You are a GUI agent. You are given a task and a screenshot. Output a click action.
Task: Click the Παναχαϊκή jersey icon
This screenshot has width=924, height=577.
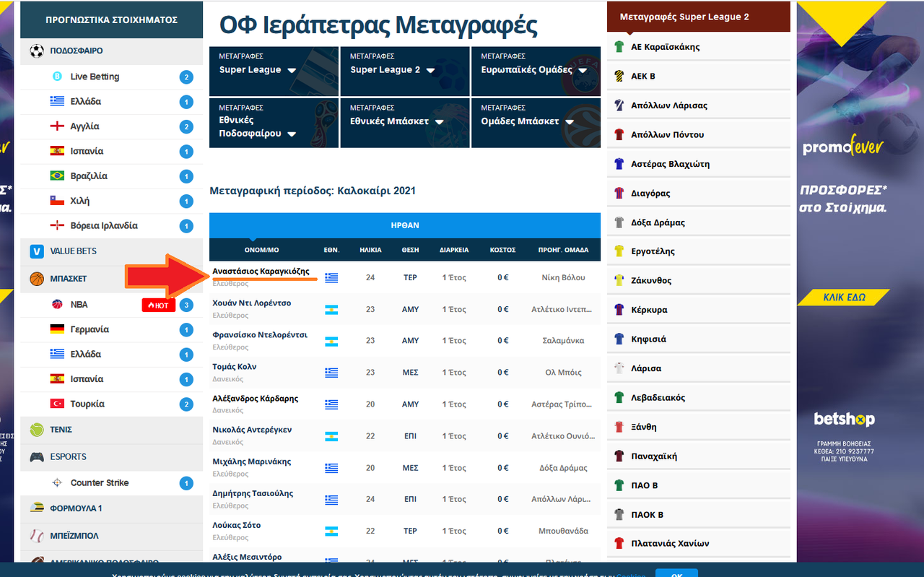pos(619,456)
